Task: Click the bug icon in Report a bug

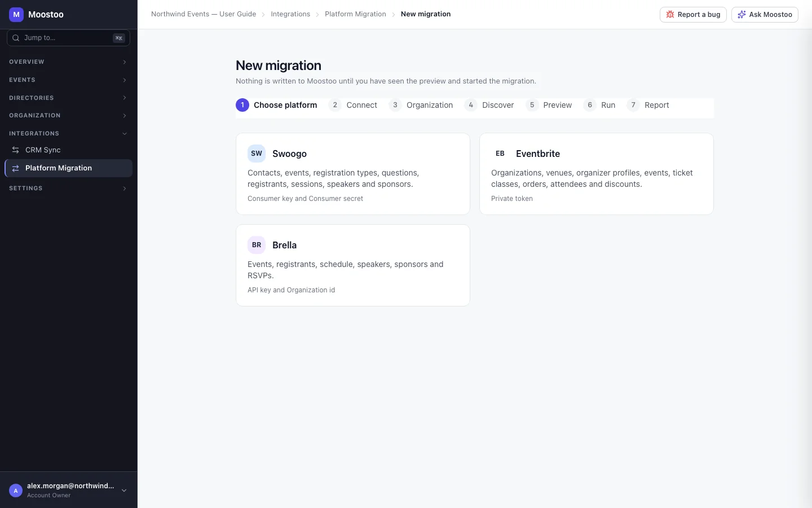Action: click(x=670, y=15)
